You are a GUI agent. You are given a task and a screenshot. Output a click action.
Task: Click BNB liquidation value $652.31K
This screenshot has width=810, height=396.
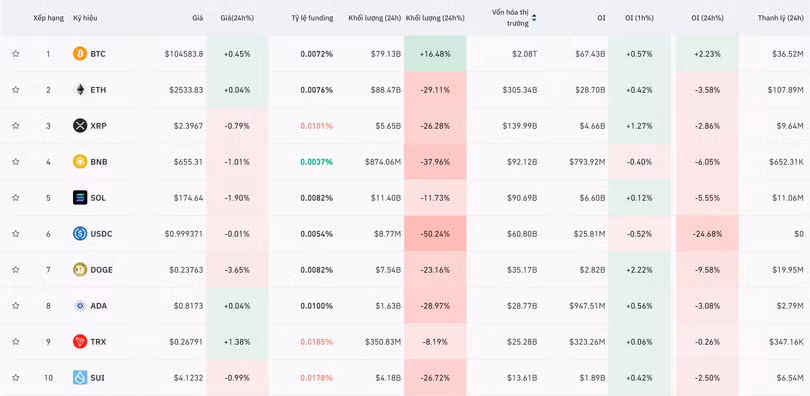coord(786,162)
